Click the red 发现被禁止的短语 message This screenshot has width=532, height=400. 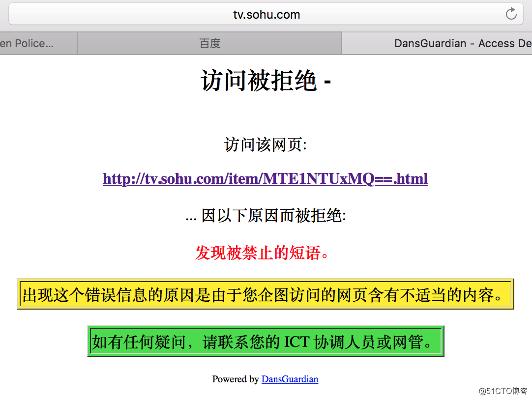click(x=262, y=253)
